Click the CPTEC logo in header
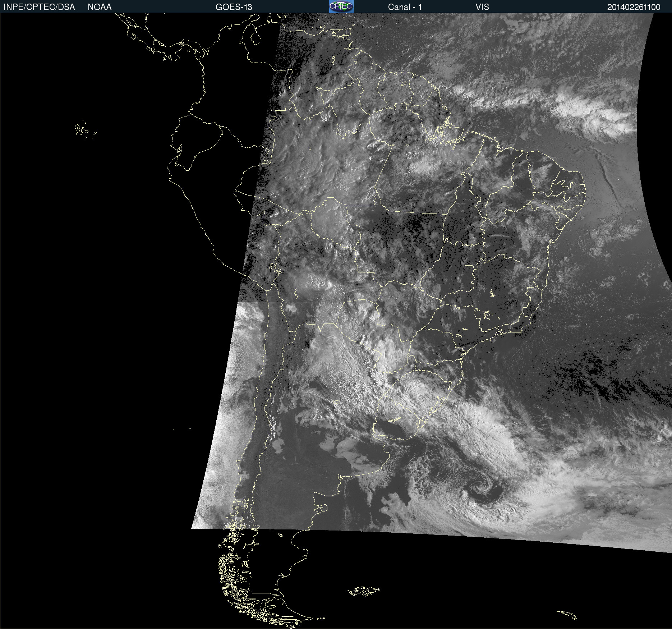 coord(341,6)
